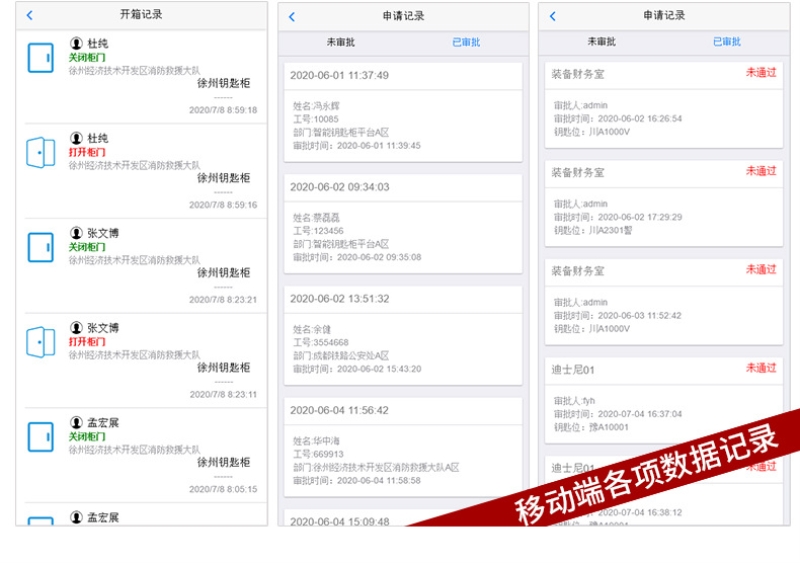Tap the user avatar icon next to 孟宏展 关闭柜门

[76, 423]
